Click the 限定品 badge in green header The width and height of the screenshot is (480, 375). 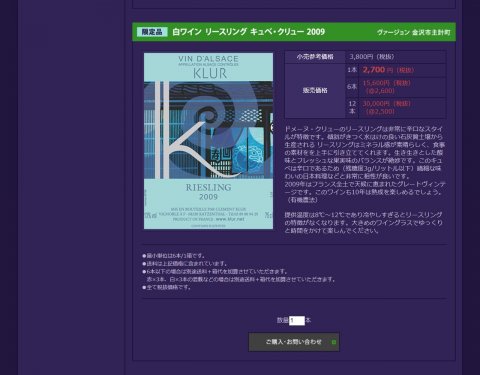(x=152, y=32)
